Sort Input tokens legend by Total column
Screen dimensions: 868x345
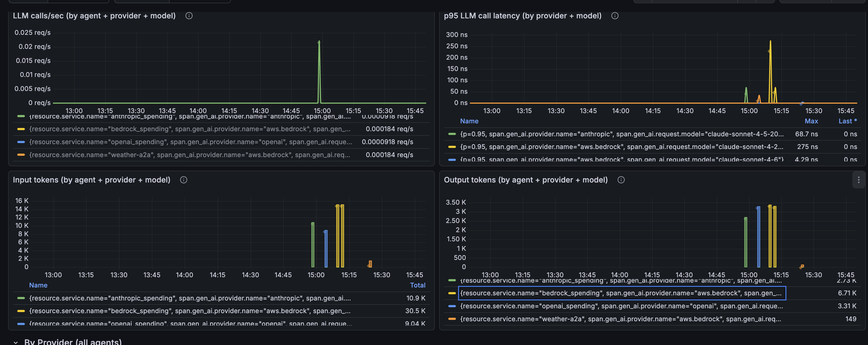tap(418, 285)
